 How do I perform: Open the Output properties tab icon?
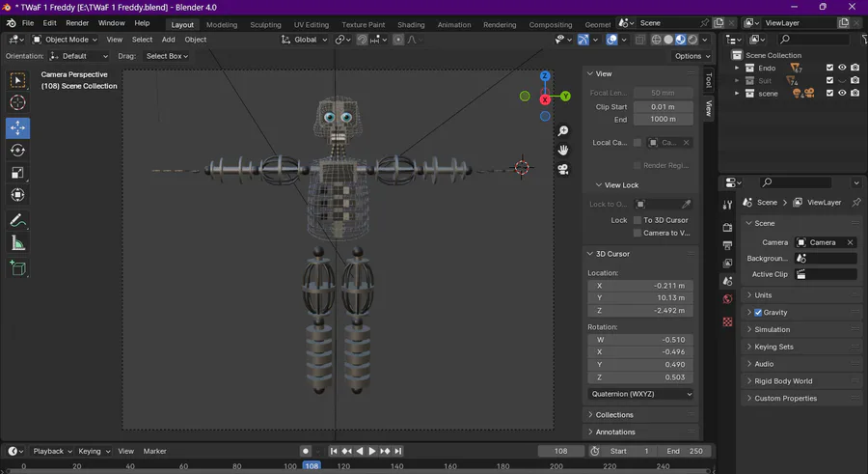tap(727, 245)
